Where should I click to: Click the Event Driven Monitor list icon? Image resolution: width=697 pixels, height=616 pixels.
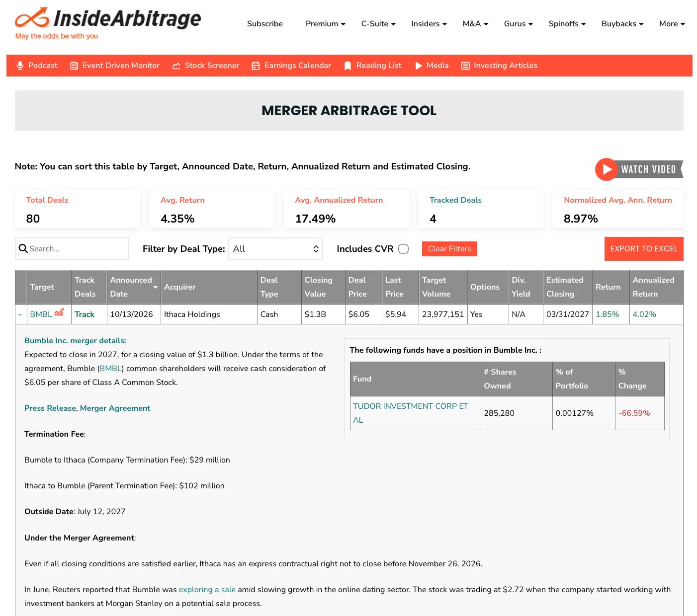click(x=74, y=66)
